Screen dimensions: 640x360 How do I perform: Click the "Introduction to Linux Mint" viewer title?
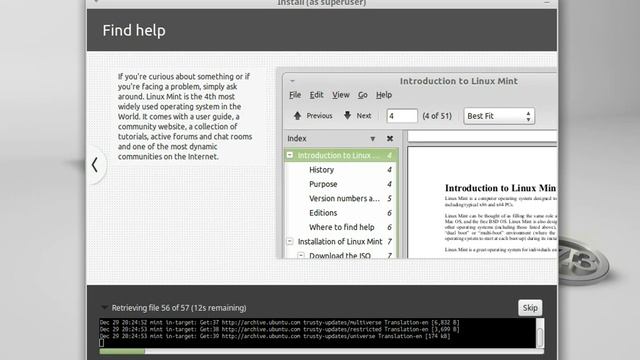tap(458, 81)
